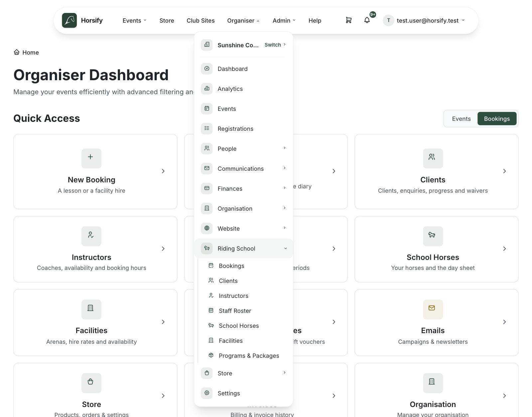Click the Horsify horse logo icon
Viewport: 532px width, 417px height.
coord(69,20)
